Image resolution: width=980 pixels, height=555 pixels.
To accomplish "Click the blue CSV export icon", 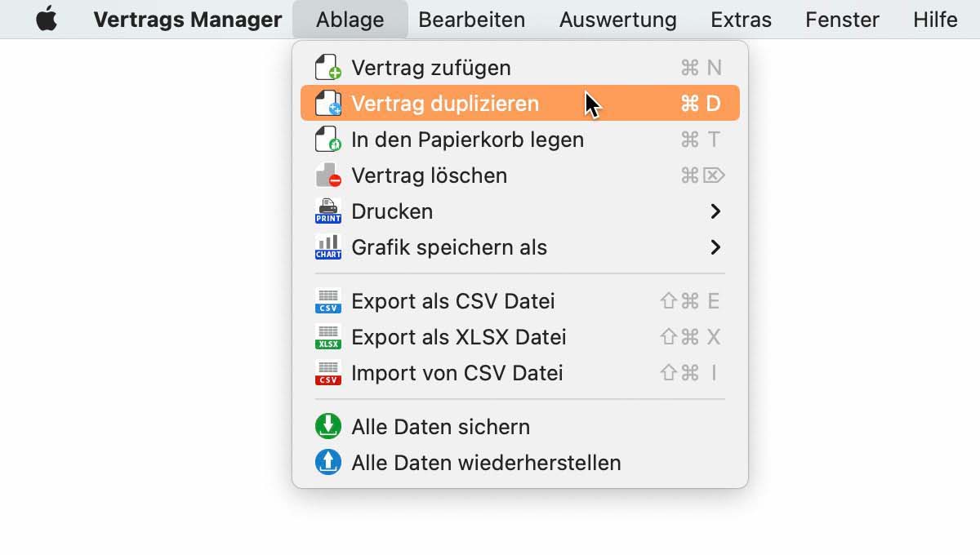I will click(328, 301).
